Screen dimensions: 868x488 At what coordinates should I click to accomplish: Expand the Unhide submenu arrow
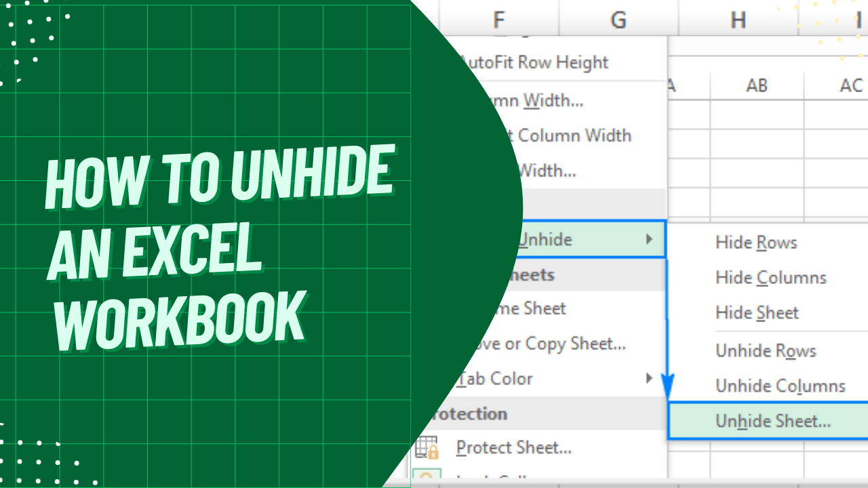(649, 239)
